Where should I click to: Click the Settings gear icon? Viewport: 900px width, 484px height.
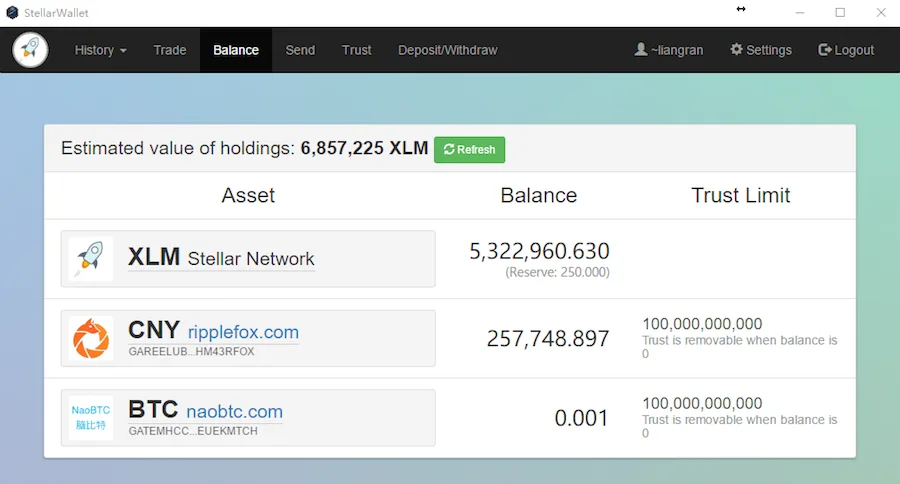tap(736, 50)
